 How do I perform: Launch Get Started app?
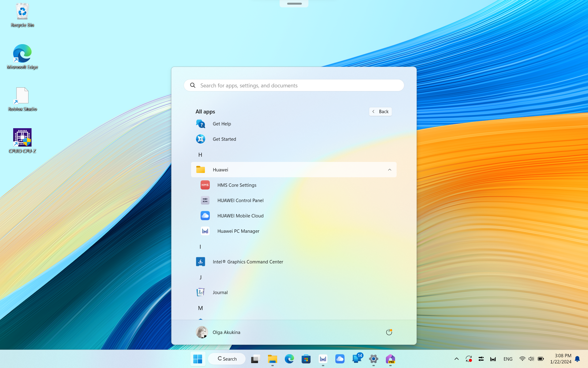coord(294,139)
